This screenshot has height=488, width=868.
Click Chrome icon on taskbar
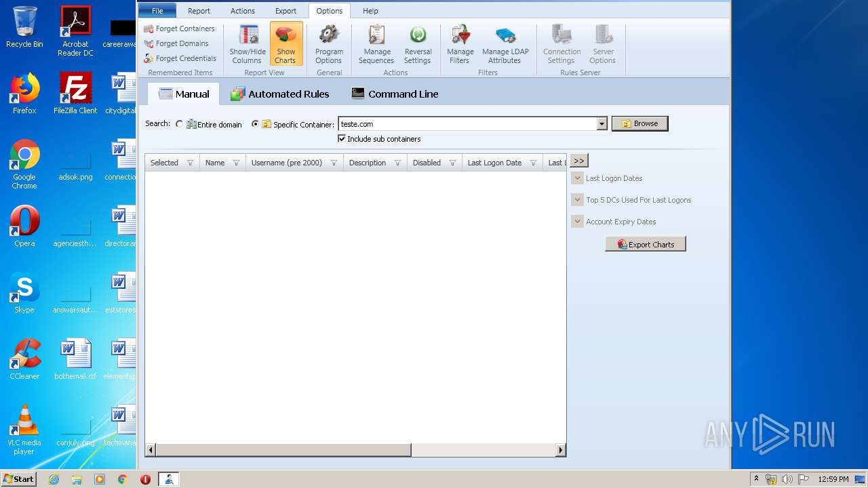pos(122,479)
